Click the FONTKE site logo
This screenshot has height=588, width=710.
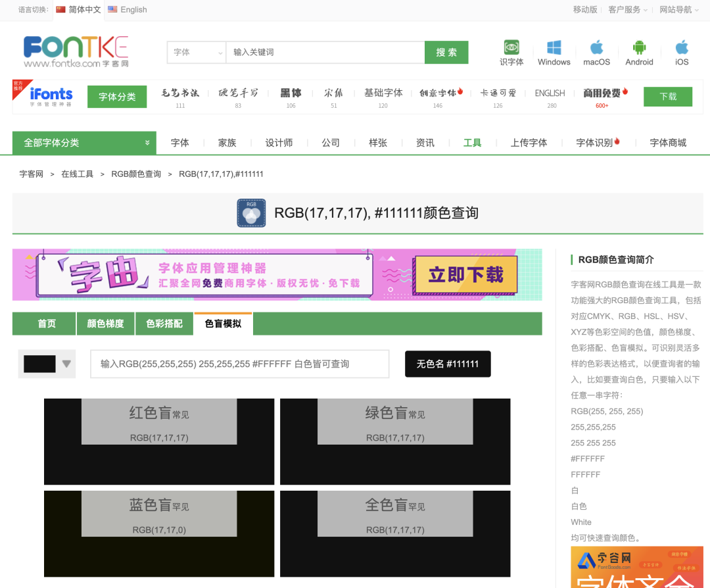coord(76,52)
